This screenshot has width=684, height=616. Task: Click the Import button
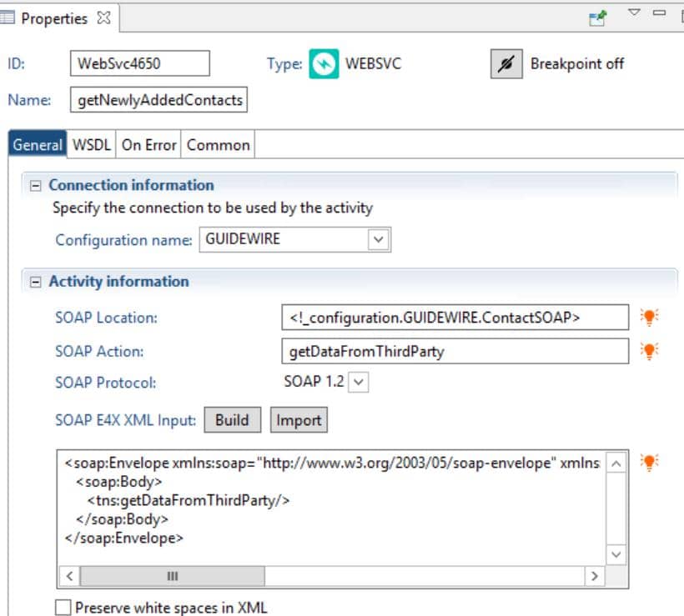coord(299,420)
